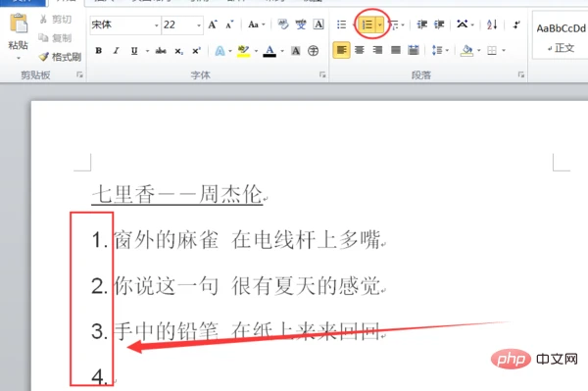
Task: Open the highlight color dropdown arrow
Action: [x=256, y=51]
